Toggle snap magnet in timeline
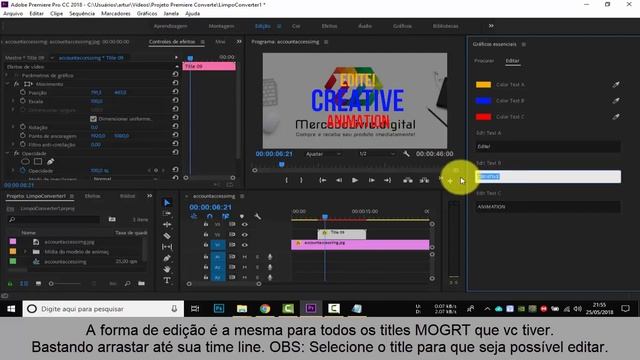 [x=209, y=216]
